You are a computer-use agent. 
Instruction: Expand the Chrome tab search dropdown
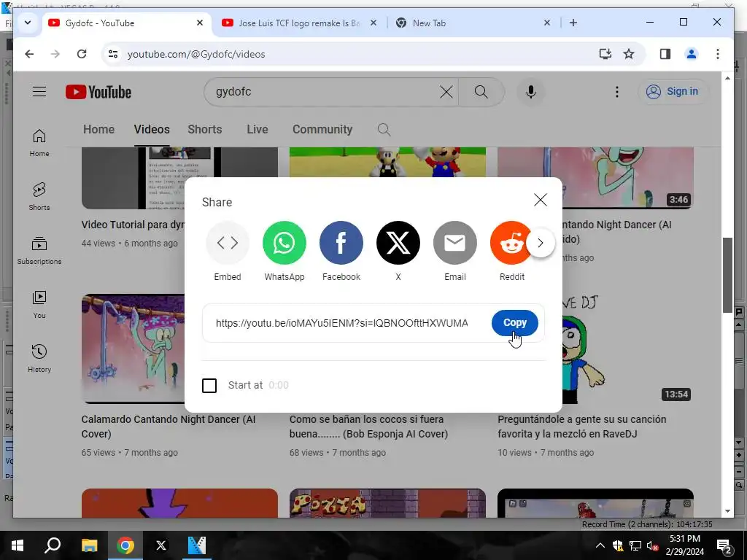(x=28, y=23)
